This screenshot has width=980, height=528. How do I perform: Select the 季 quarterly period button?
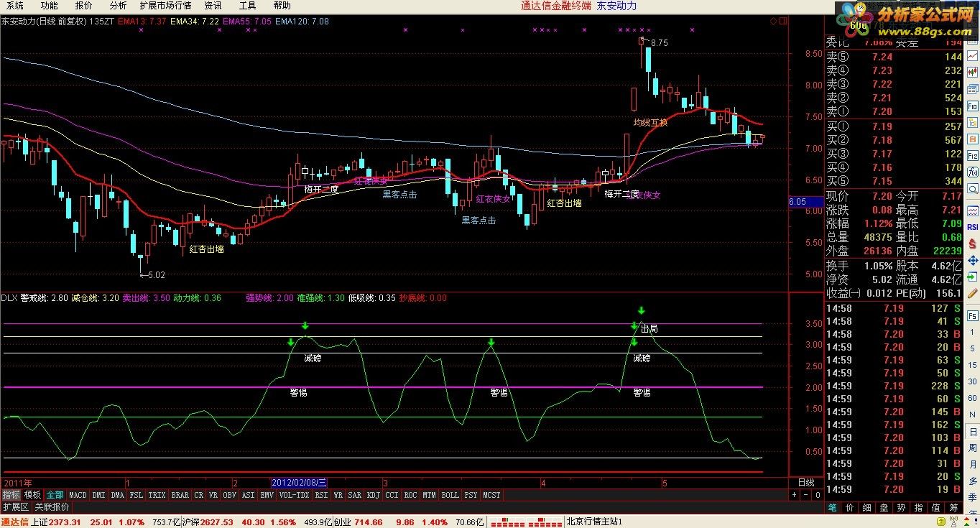click(973, 497)
